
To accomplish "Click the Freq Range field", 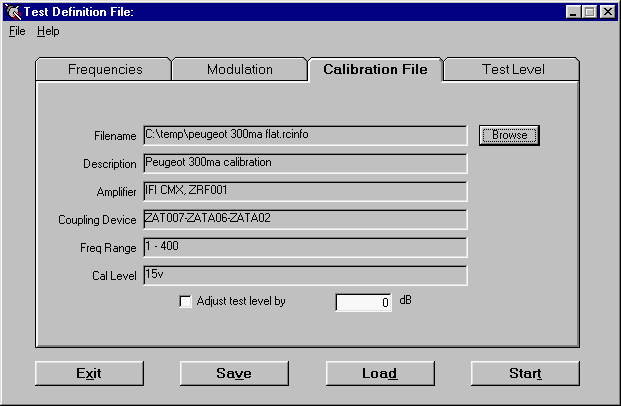I will point(305,247).
